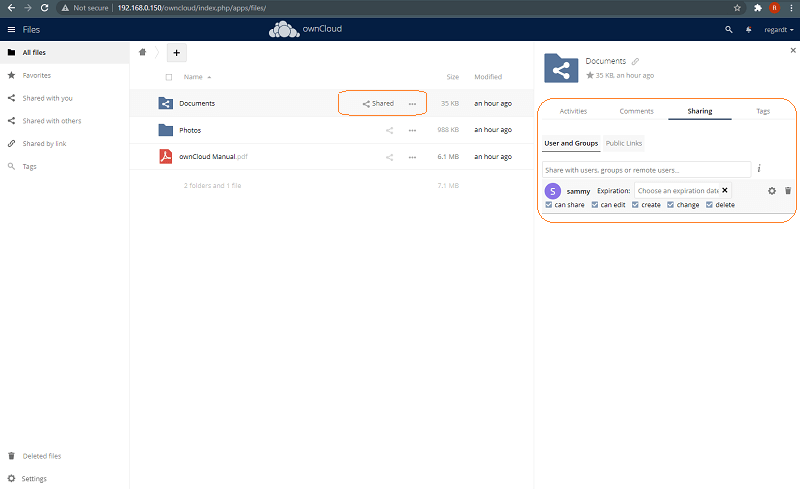The image size is (800, 490).
Task: Open ownCloud Manual.pdf file
Action: [213, 157]
